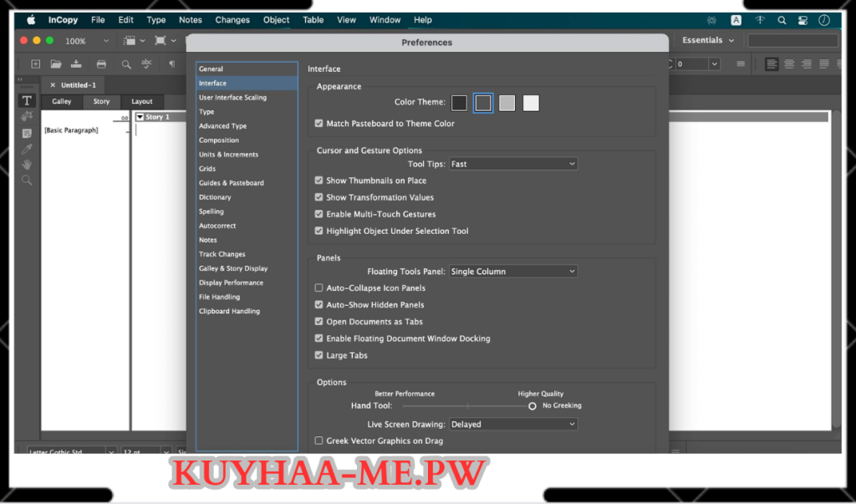Toggle Show Thumbnails on Place checkbox
Image resolution: width=856 pixels, height=504 pixels.
(318, 181)
